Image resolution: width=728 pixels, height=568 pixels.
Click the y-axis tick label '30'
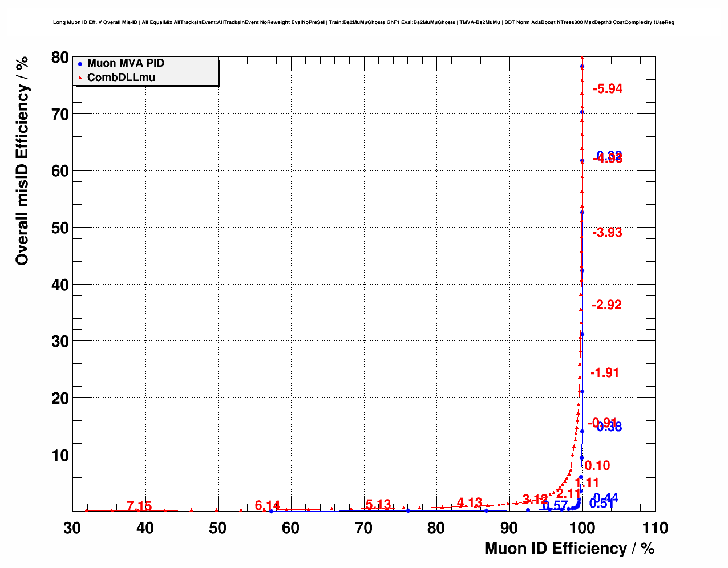[59, 342]
